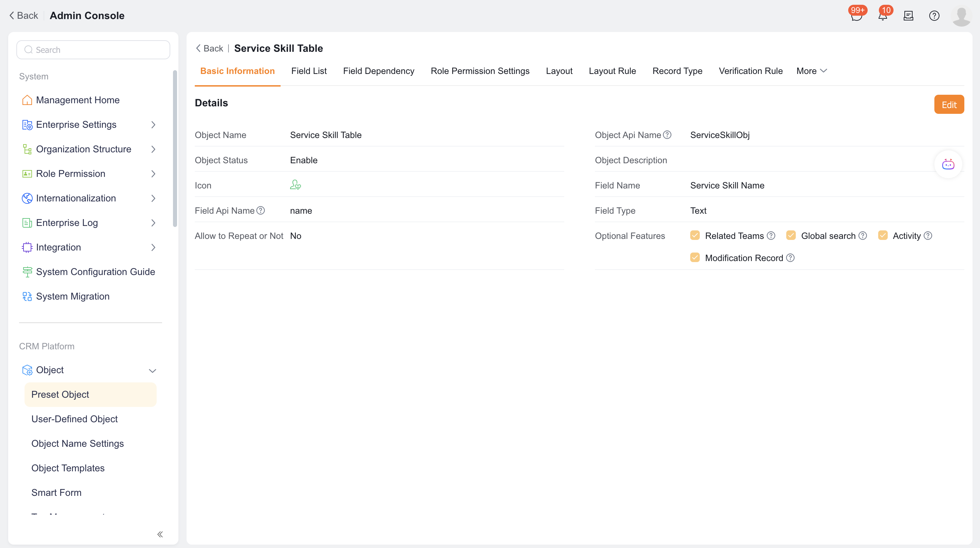The width and height of the screenshot is (980, 548).
Task: Open Object Templates in sidebar
Action: 68,468
